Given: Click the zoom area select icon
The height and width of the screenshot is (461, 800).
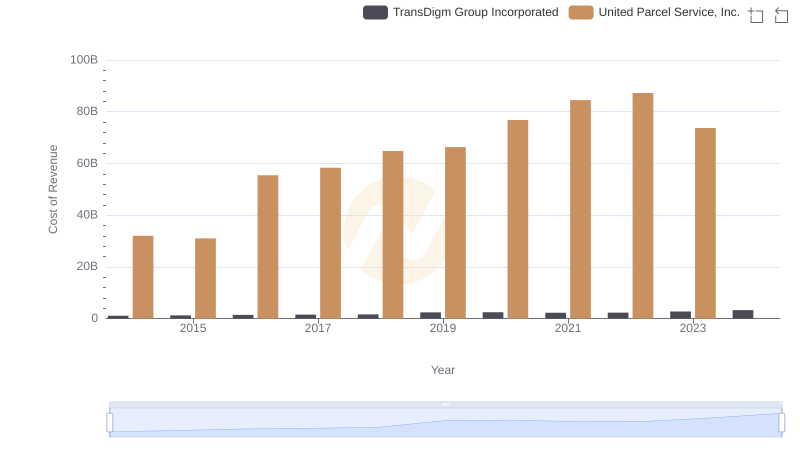Looking at the screenshot, I should pos(756,15).
